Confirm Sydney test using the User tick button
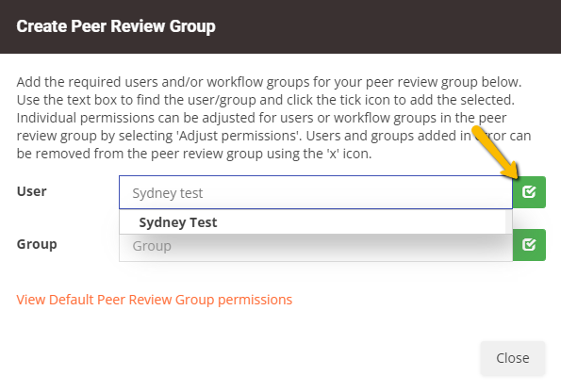 pos(529,192)
